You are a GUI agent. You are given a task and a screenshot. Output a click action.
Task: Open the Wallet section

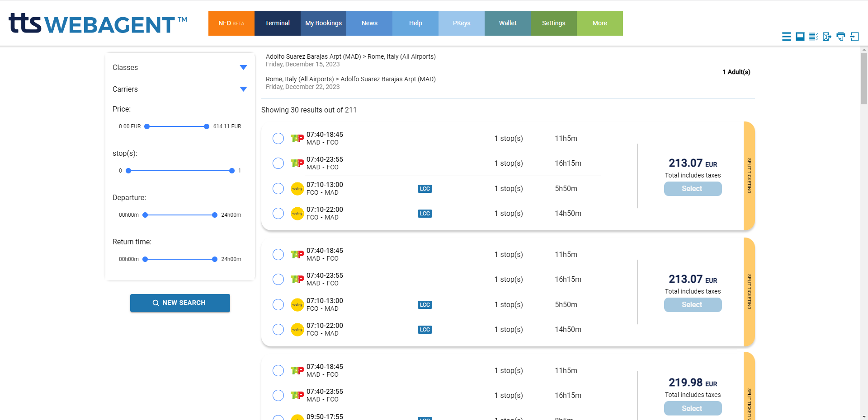507,23
